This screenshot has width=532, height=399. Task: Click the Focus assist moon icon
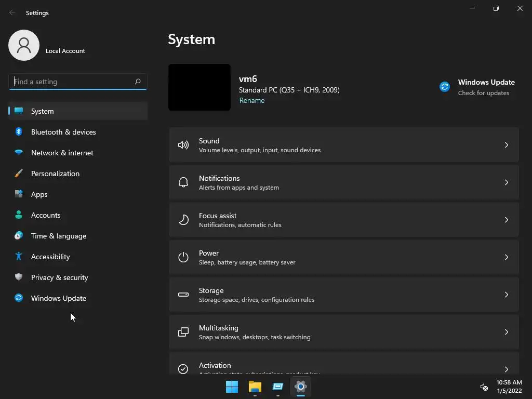click(x=183, y=220)
